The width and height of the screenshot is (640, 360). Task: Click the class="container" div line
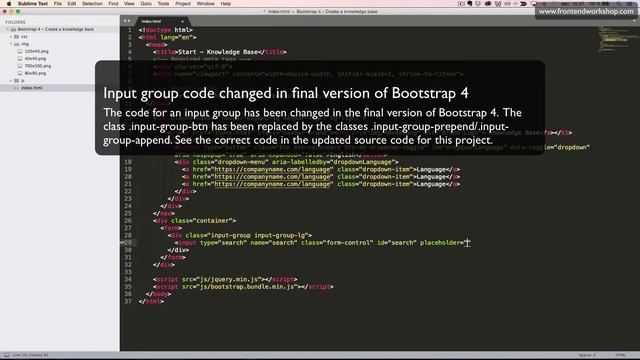[x=194, y=221]
